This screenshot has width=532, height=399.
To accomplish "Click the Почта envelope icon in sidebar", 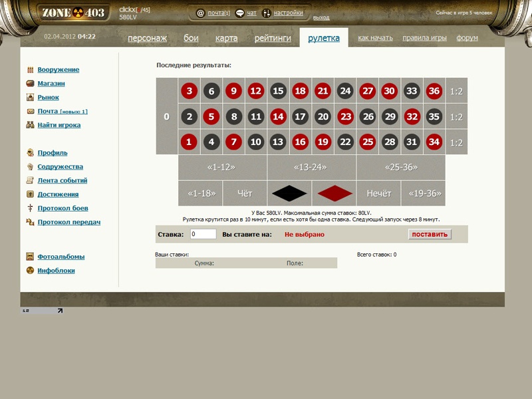I will tap(30, 112).
